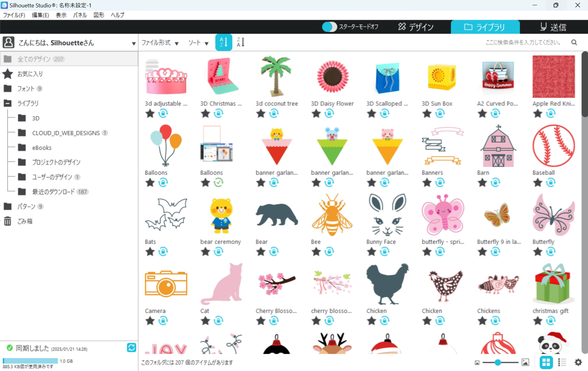Select 全てのデザイン folder

point(69,59)
